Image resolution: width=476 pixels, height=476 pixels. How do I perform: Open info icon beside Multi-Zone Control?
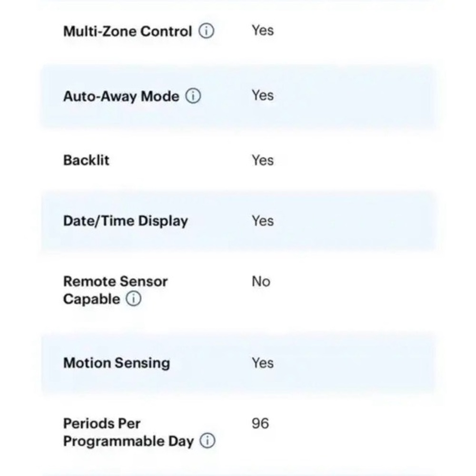pyautogui.click(x=207, y=31)
